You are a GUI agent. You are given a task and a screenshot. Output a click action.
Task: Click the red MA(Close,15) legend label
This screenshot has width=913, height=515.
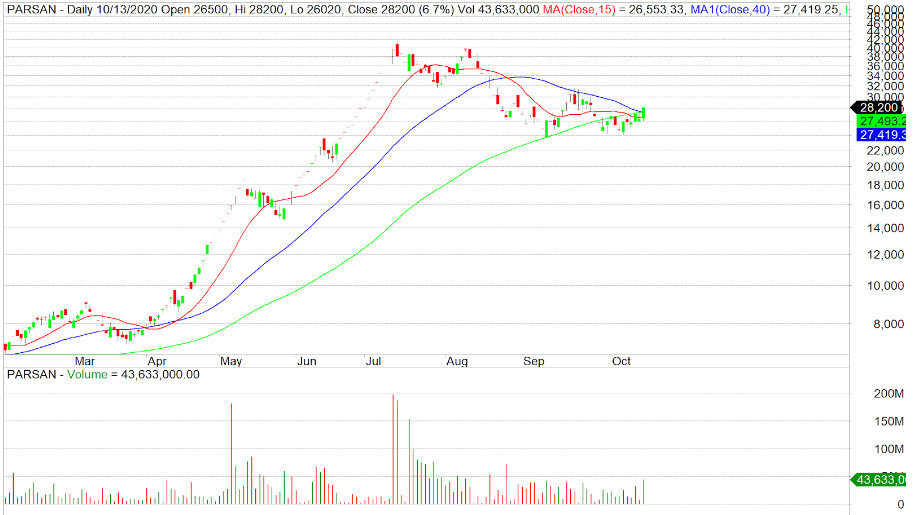[596, 8]
